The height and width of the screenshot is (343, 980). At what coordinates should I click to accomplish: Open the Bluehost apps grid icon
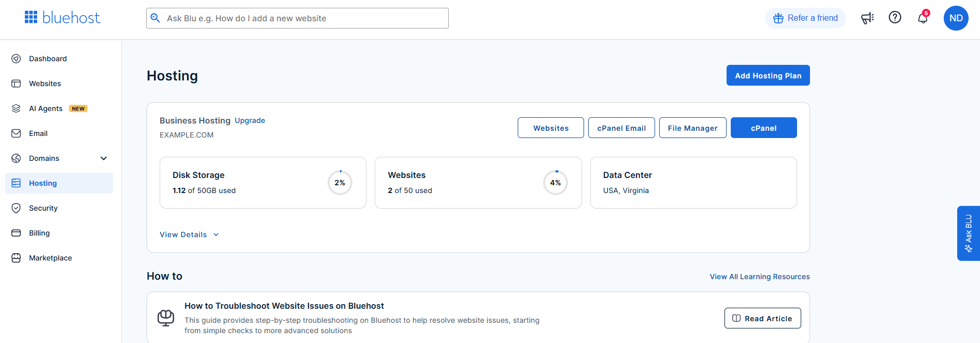click(31, 17)
